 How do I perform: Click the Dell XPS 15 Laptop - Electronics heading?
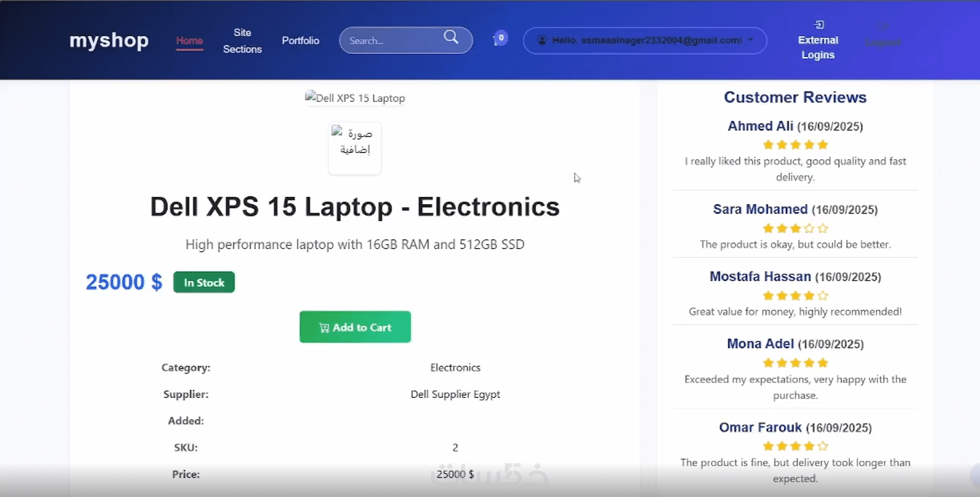click(x=355, y=207)
